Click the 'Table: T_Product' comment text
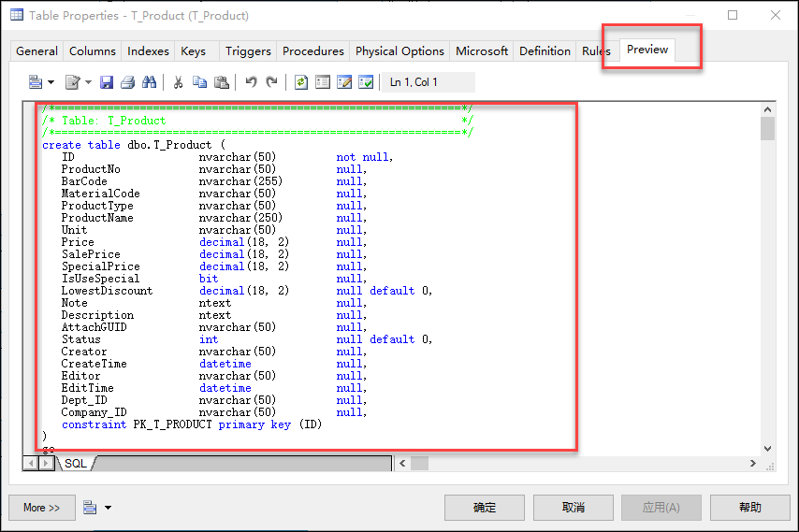Image resolution: width=799 pixels, height=532 pixels. (113, 121)
